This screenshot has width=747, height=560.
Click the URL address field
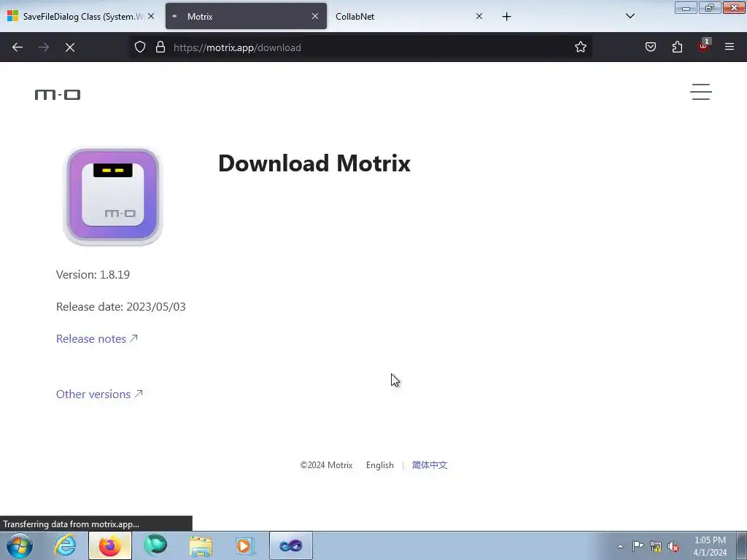coord(362,47)
